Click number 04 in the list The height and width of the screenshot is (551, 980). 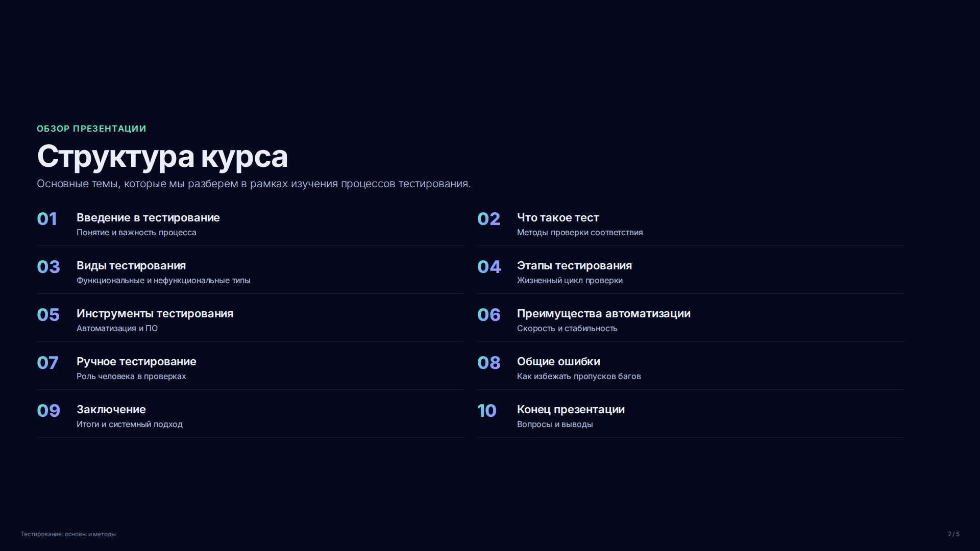click(489, 267)
